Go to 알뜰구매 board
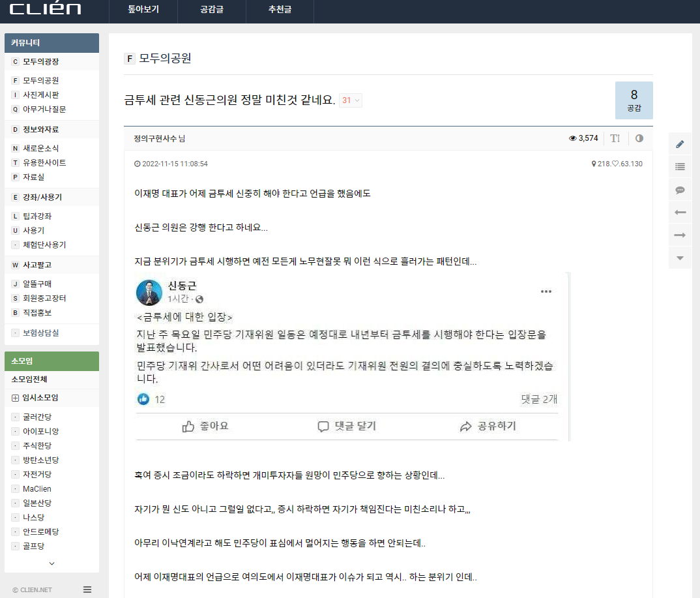The height and width of the screenshot is (598, 700). point(37,284)
